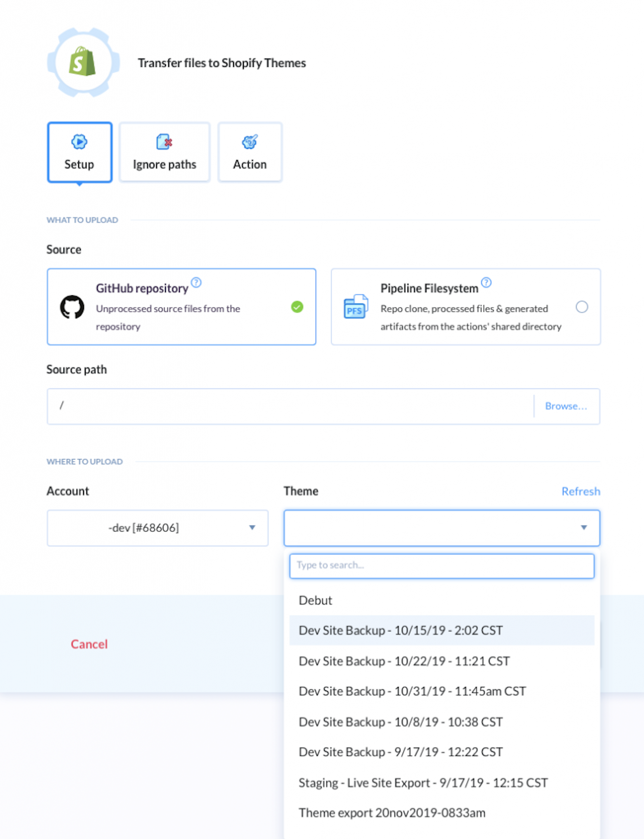Click the Type to search field
This screenshot has width=644, height=839.
click(441, 566)
